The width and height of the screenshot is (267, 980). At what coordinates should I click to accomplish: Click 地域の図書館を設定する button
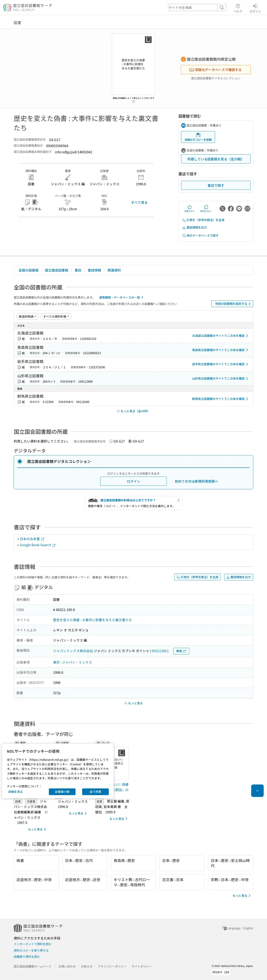point(232,304)
